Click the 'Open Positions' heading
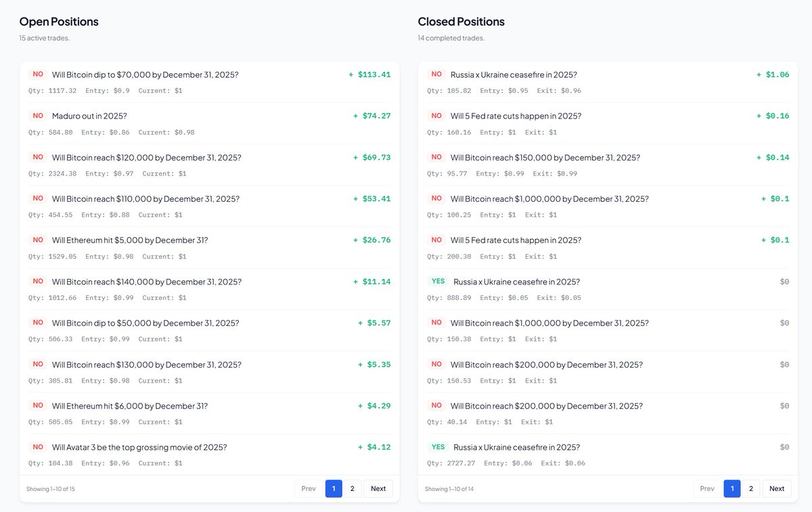The height and width of the screenshot is (512, 812). 59,22
